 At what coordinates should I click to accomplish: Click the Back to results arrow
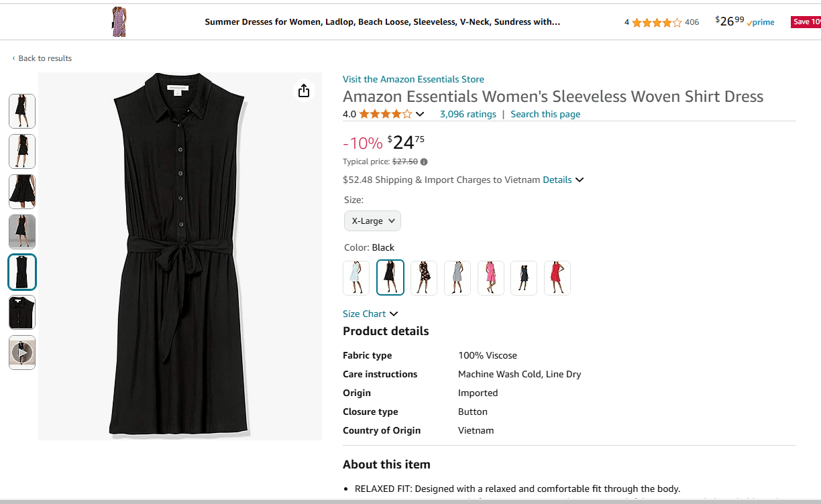[x=13, y=58]
